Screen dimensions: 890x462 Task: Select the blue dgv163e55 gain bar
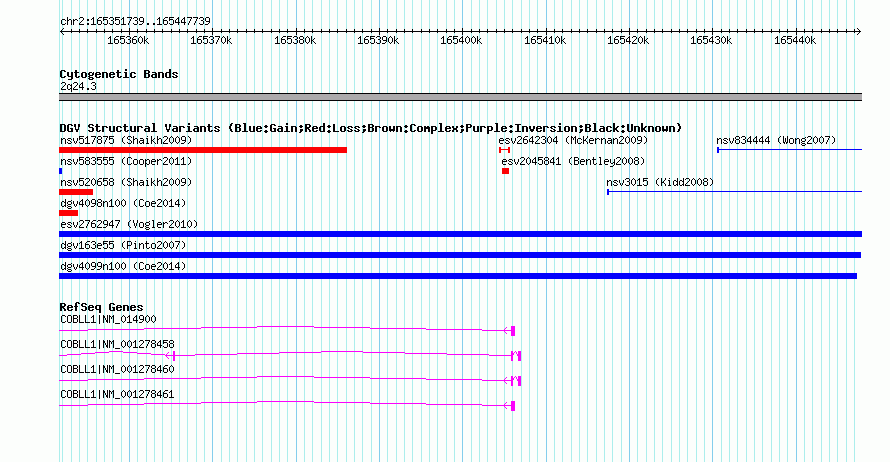coord(460,255)
